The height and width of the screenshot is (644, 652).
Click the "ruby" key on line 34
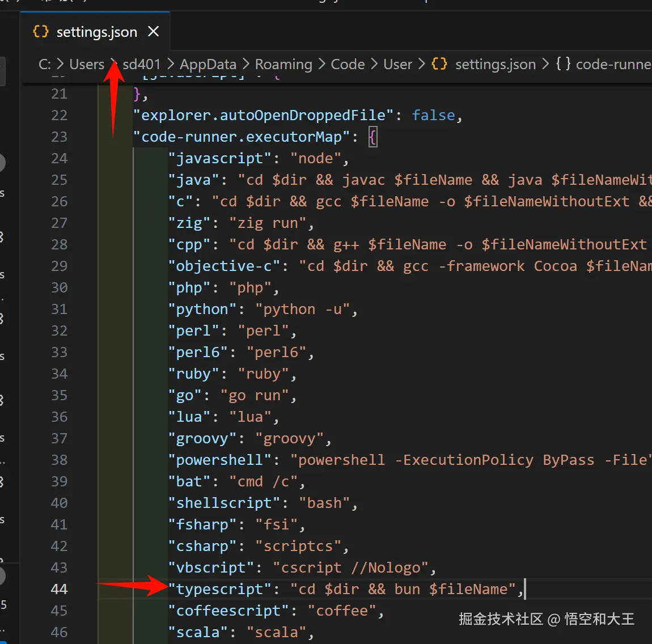[x=193, y=374]
